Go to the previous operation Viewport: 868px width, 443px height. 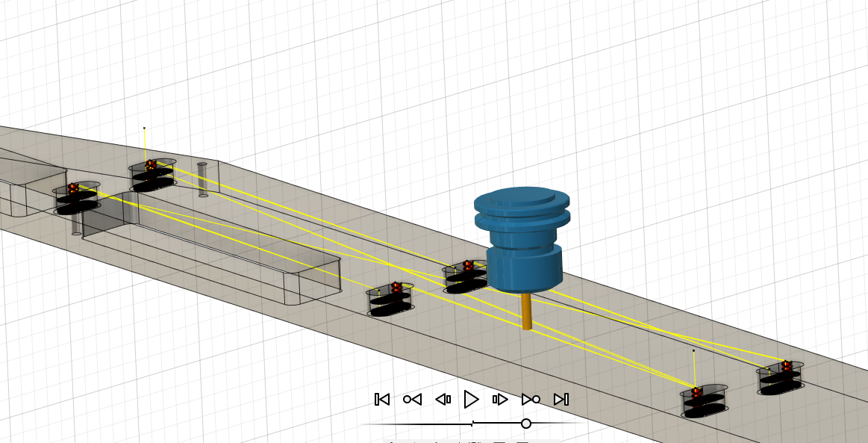click(x=412, y=400)
